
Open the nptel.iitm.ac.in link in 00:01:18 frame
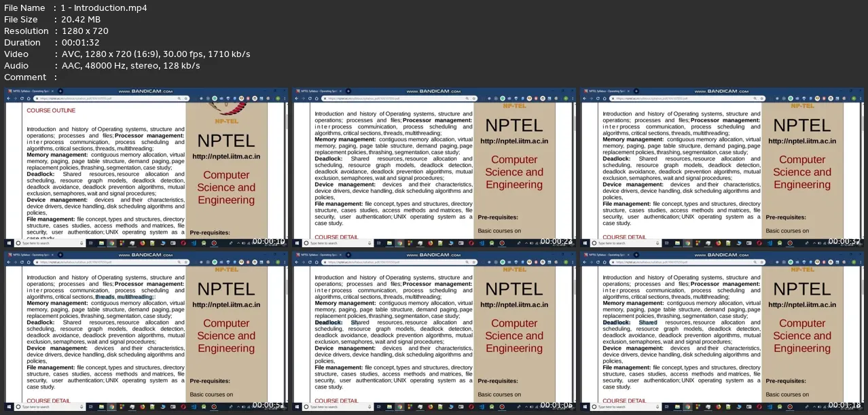[802, 305]
